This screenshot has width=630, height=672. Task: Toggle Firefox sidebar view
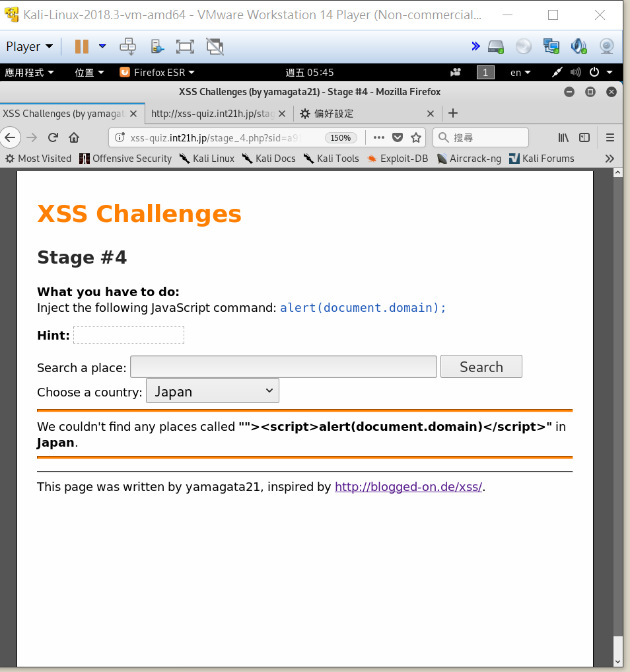(584, 137)
